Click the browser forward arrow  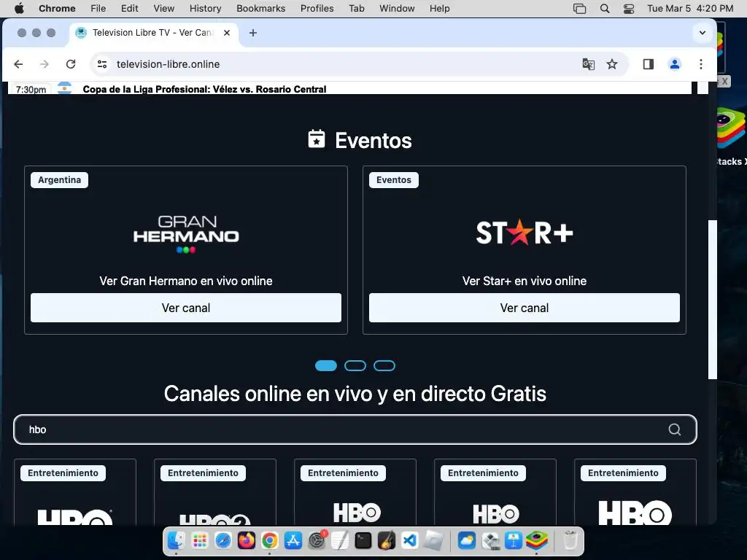[x=44, y=64]
